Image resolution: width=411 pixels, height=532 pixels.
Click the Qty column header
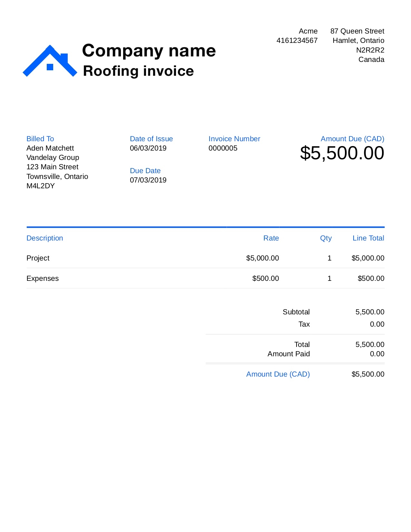[x=326, y=238]
